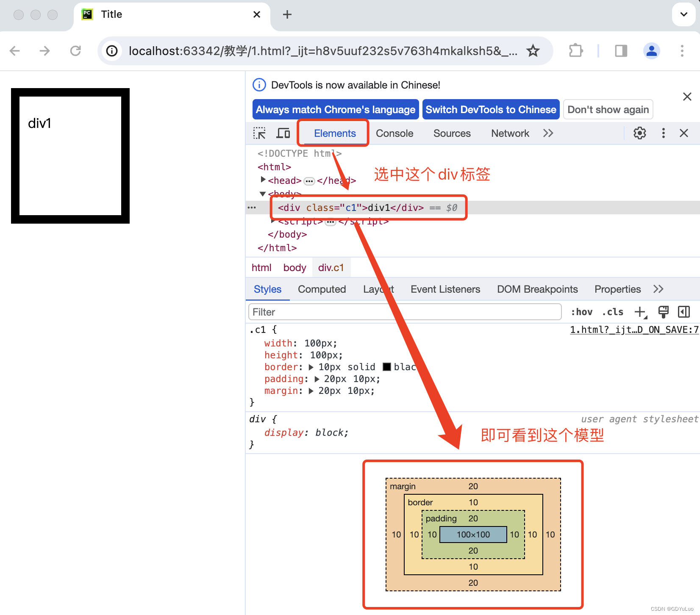Click the border top value 10
700x615 pixels.
473,502
